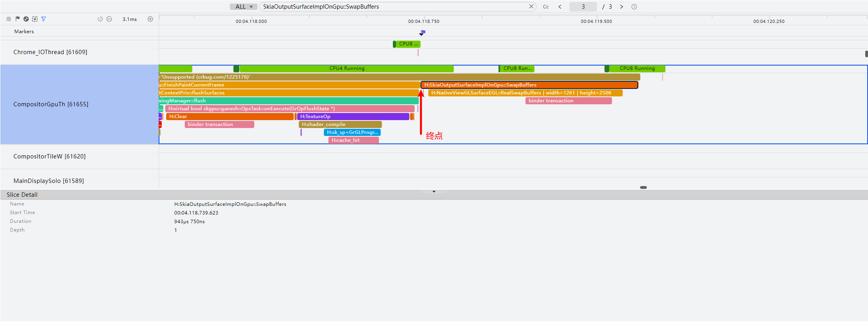Select the H:cache_hit slice
This screenshot has width=868, height=322.
[353, 140]
